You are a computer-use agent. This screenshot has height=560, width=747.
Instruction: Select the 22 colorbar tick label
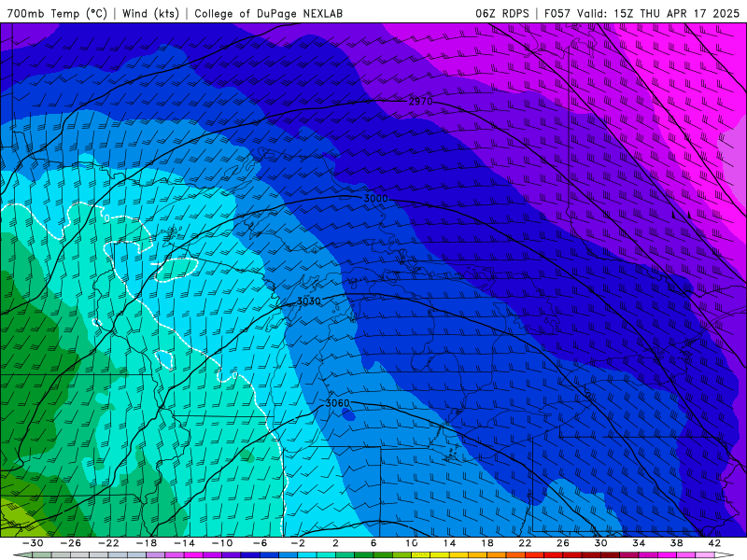point(525,543)
